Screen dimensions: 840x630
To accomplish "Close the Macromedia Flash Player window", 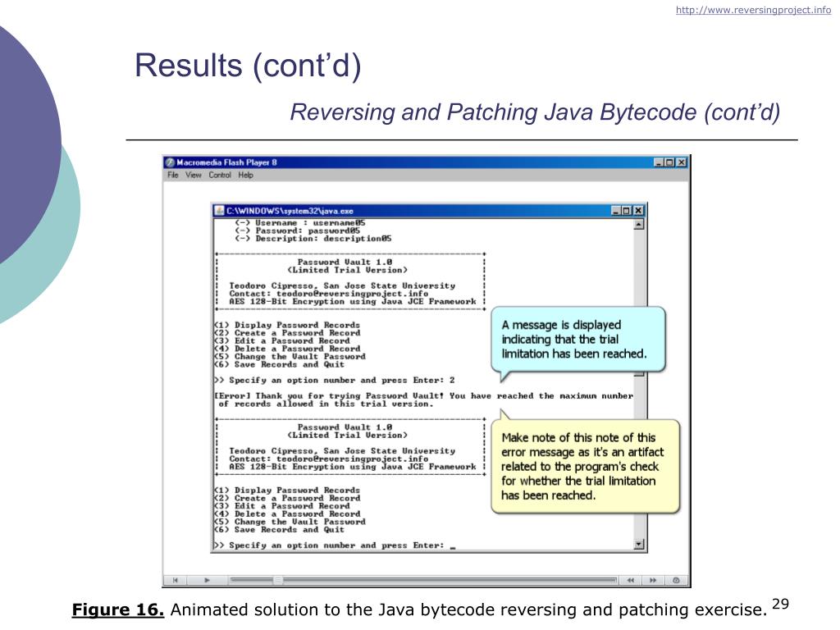I will [x=682, y=162].
